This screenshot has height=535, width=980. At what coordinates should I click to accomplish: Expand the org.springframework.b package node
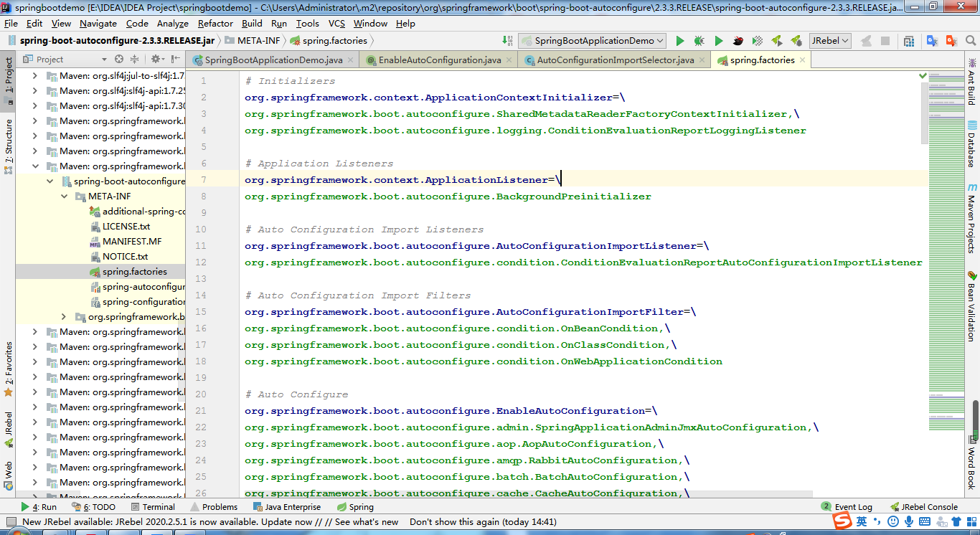(65, 317)
